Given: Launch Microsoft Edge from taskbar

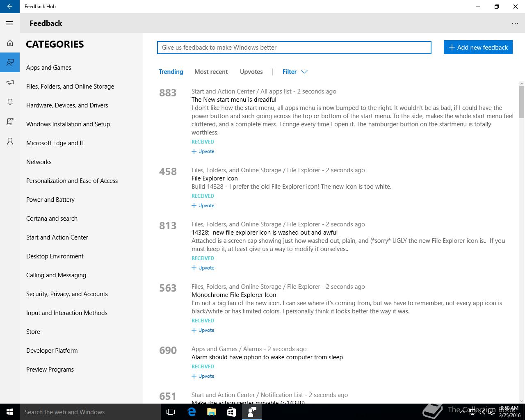Looking at the screenshot, I should click(192, 412).
